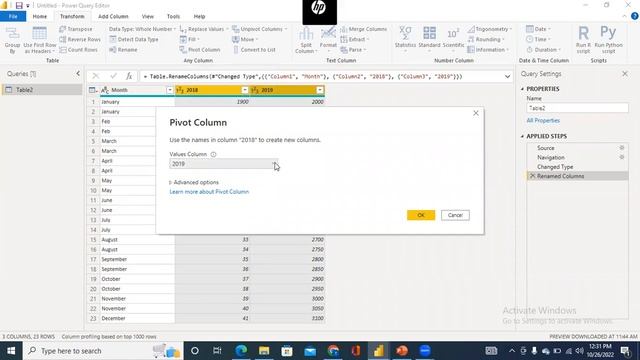Click Run Python script
The image size is (640, 360).
[609, 39]
